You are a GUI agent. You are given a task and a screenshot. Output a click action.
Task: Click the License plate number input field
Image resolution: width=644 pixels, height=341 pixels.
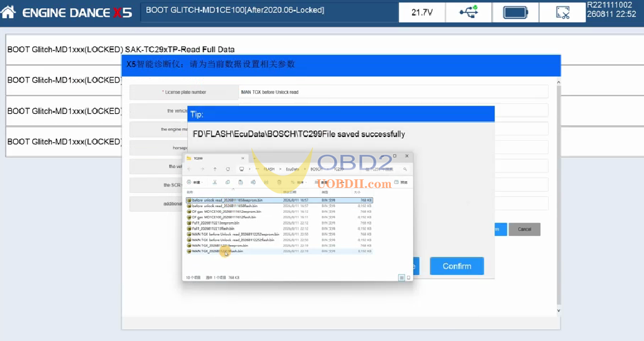[x=393, y=92]
